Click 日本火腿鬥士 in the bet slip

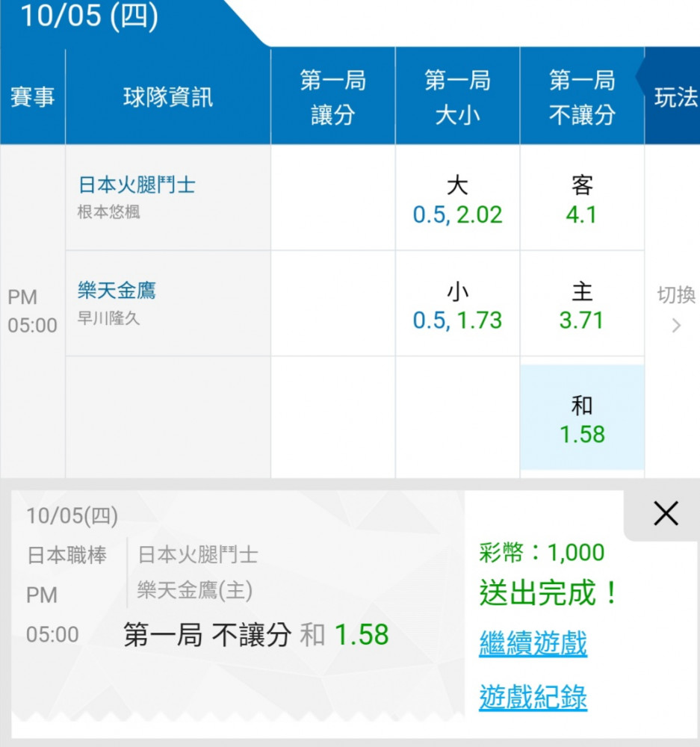(198, 556)
